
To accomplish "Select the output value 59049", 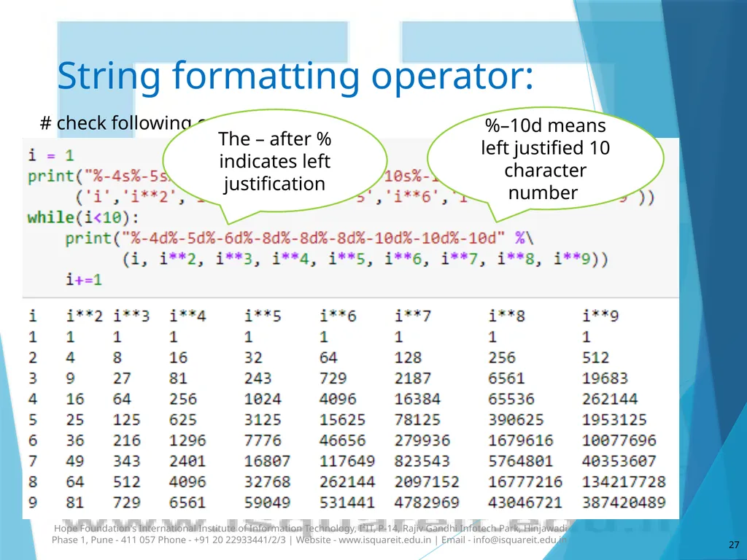I will [x=267, y=502].
